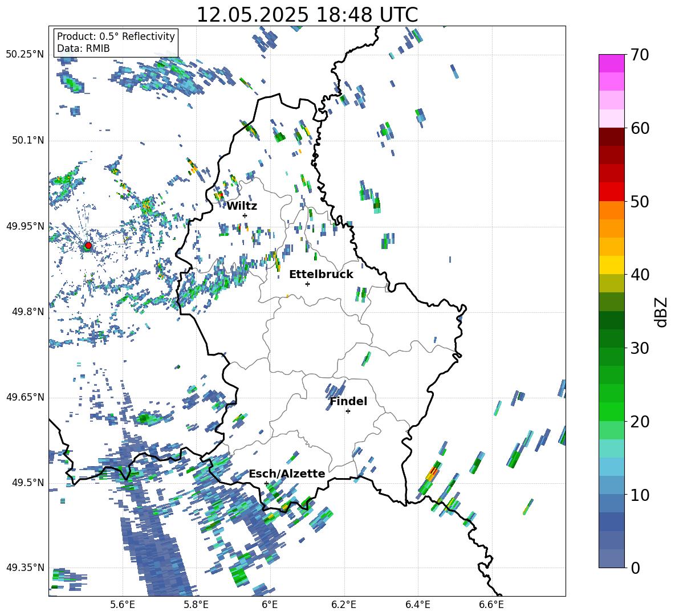Click the 50 value on the colorbar
Image resolution: width=675 pixels, height=616 pixels.
tap(640, 202)
